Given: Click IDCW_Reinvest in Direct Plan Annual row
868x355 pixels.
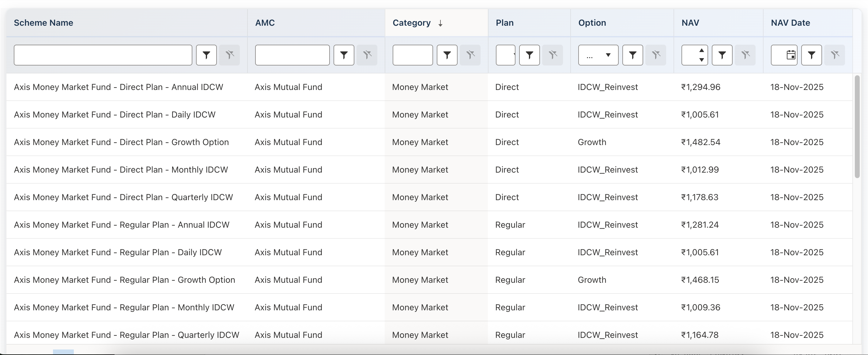Looking at the screenshot, I should (608, 87).
